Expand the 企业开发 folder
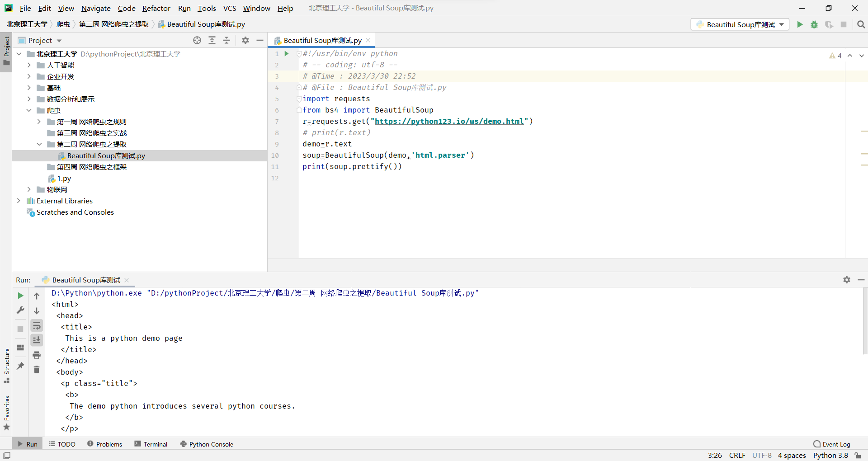This screenshot has height=461, width=868. point(29,76)
